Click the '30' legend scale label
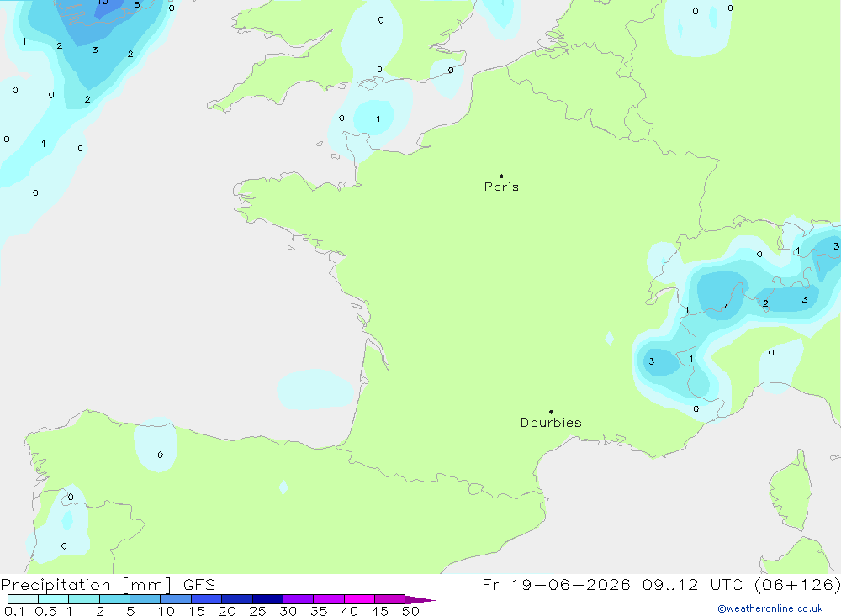 coord(288,611)
